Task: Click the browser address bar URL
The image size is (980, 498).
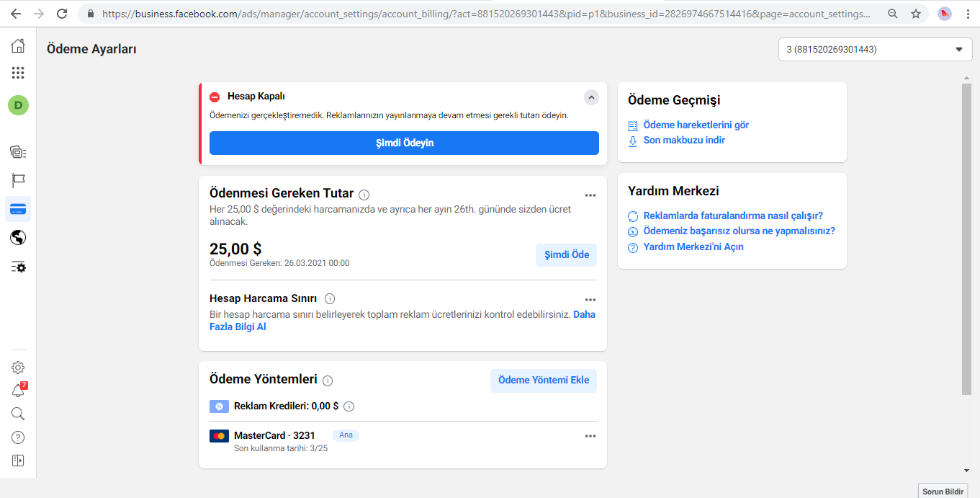Action: 486,14
